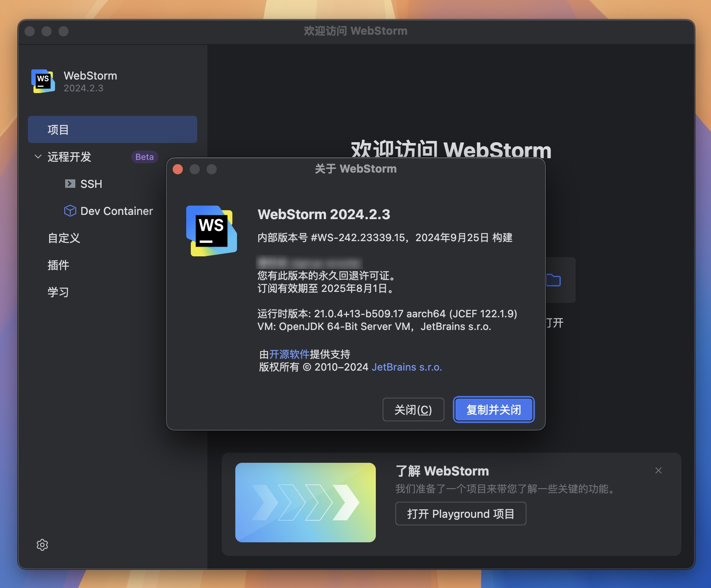Select Dev Container entry

(116, 211)
